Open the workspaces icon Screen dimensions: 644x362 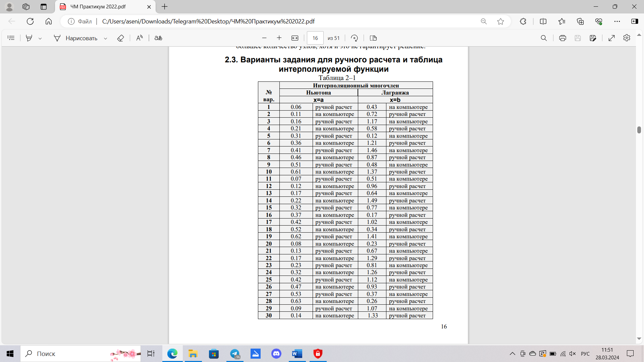coord(26,7)
